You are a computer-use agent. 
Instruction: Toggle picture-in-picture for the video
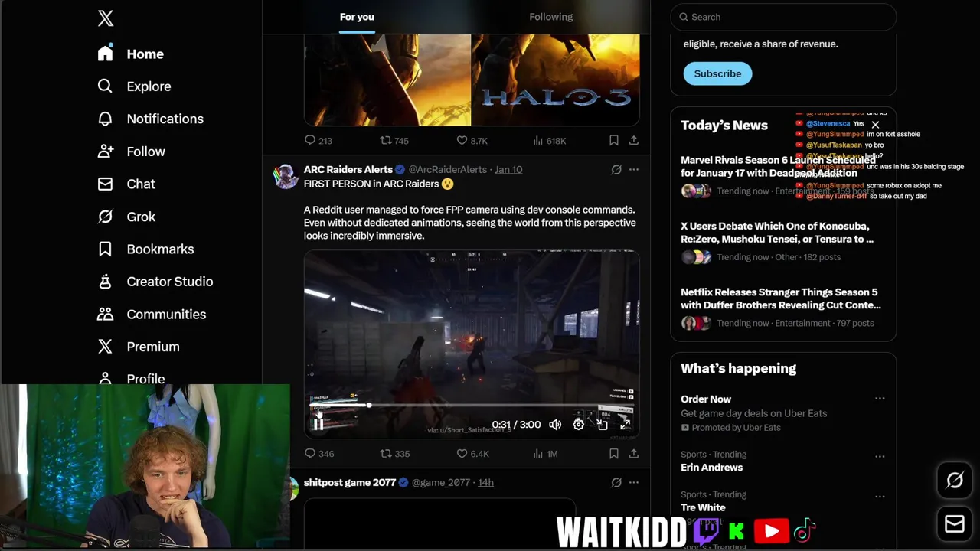tap(603, 425)
